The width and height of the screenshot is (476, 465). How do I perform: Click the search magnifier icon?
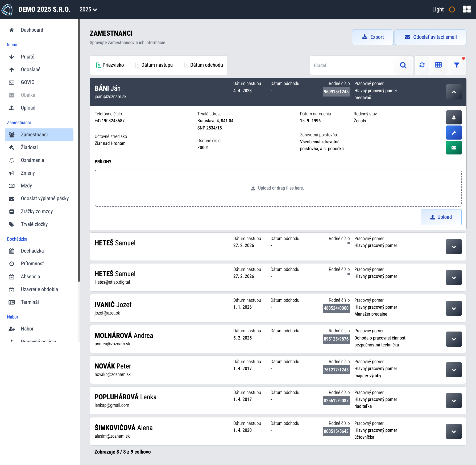403,65
